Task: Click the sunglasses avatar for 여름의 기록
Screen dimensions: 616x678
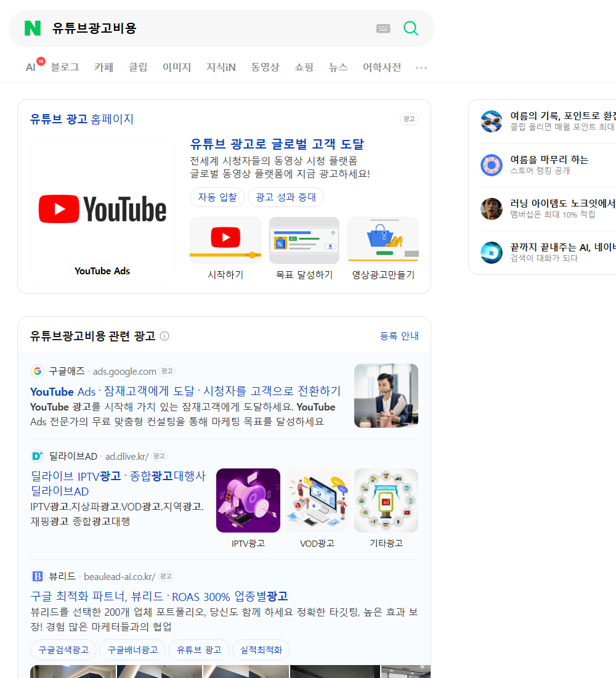Action: click(x=492, y=121)
